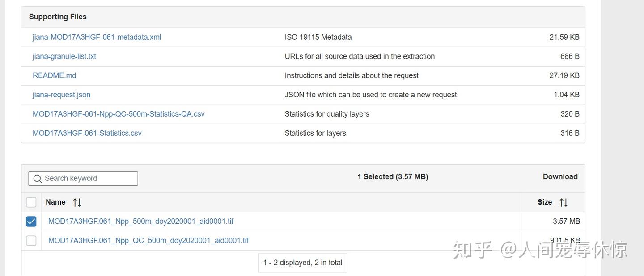Open the Npp_QC_500m_doy2020001 tif link
Viewport: 644px width, 276px height.
coord(148,241)
